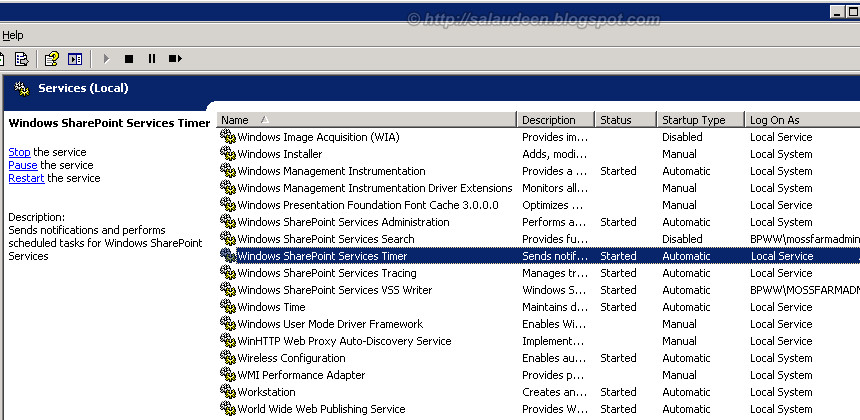The height and width of the screenshot is (420, 860).
Task: Click the 'Maintains d...' description cell
Action: click(x=555, y=307)
